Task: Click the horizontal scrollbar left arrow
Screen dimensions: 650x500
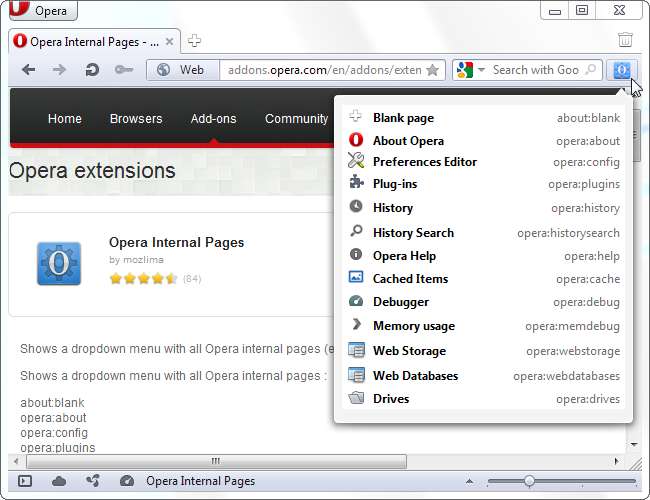Action: 16,461
